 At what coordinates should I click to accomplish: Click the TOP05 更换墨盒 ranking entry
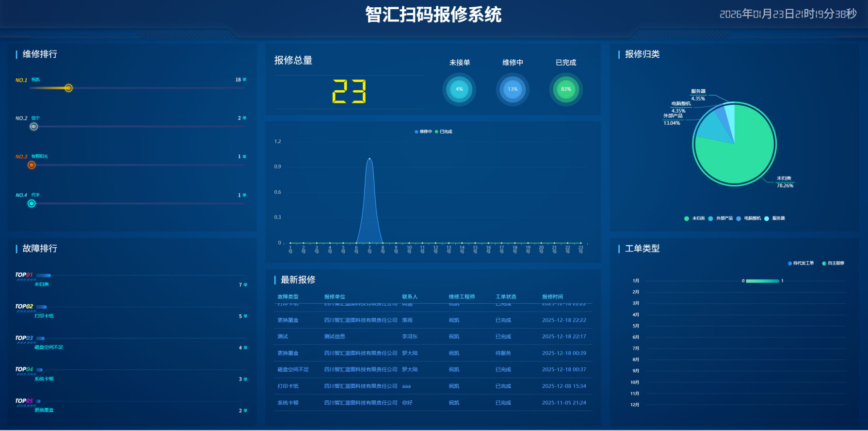(131, 406)
